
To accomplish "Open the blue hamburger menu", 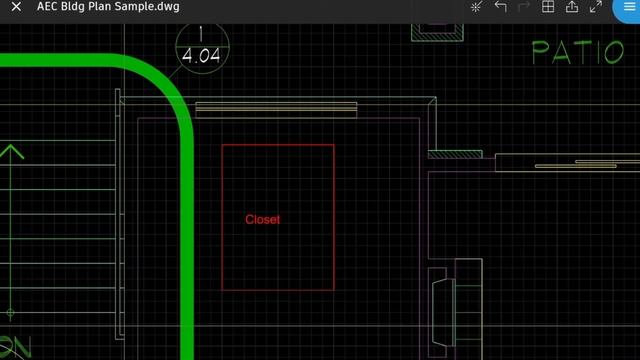I will click(629, 8).
